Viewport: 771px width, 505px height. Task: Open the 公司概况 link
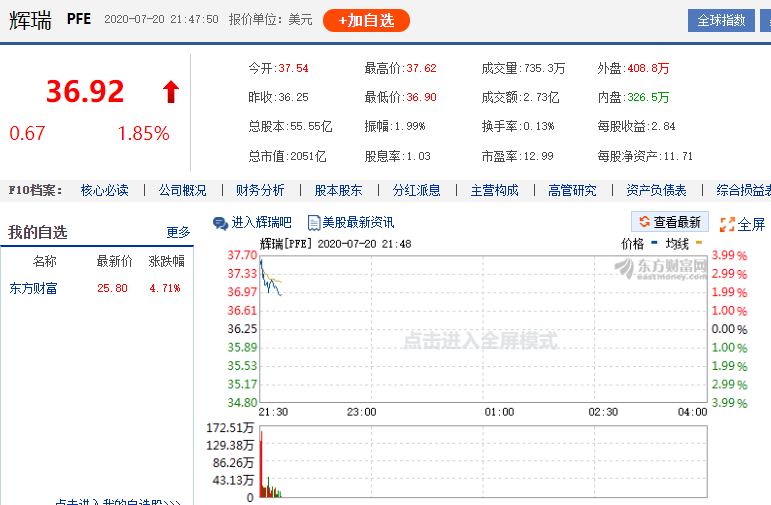182,190
